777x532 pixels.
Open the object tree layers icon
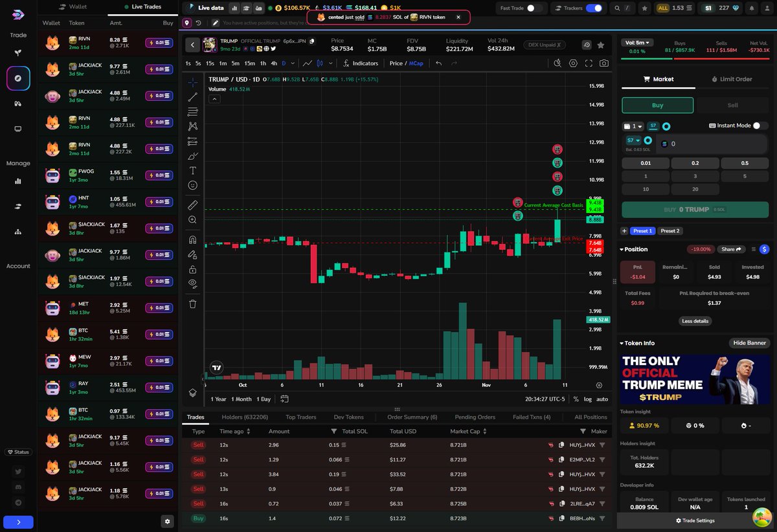point(192,392)
